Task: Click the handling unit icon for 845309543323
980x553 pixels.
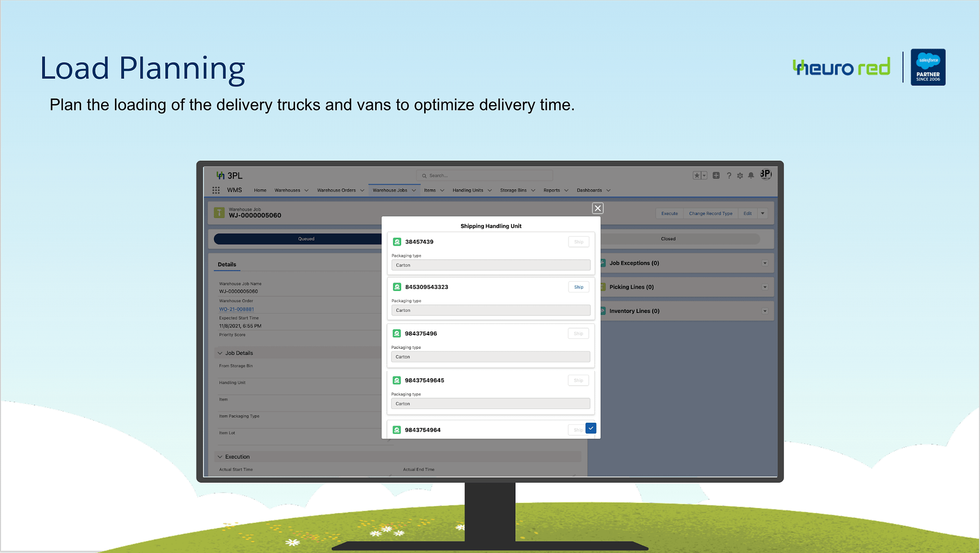Action: point(397,287)
